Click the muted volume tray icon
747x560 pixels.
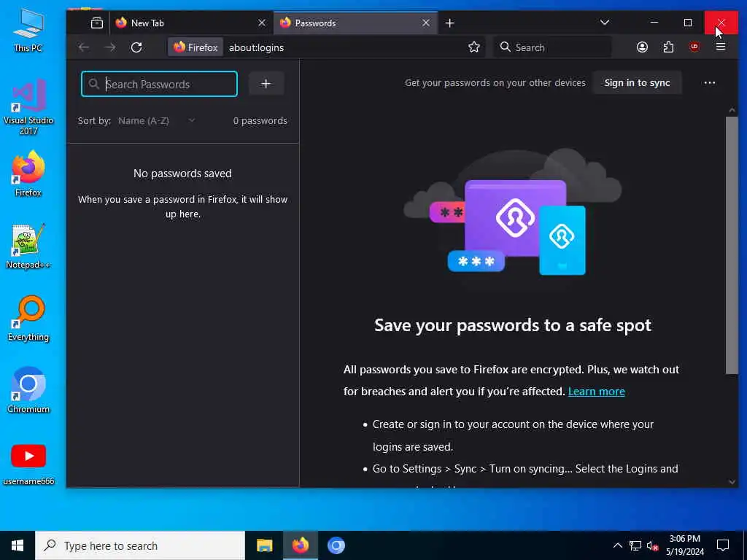tap(652, 545)
